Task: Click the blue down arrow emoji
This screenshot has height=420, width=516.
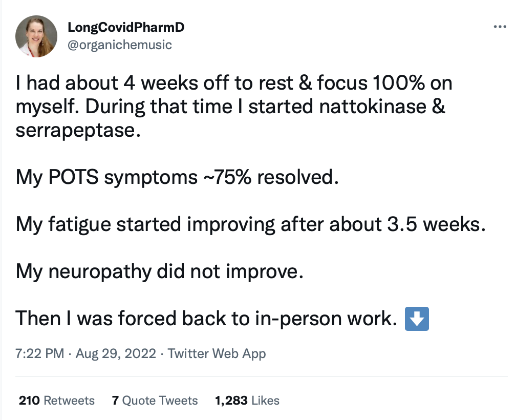Action: point(417,318)
